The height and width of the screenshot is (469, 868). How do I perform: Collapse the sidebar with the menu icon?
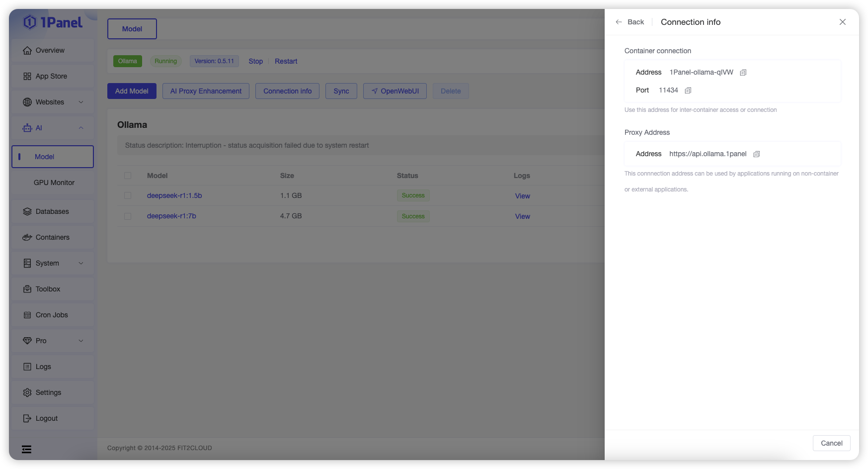pyautogui.click(x=27, y=450)
